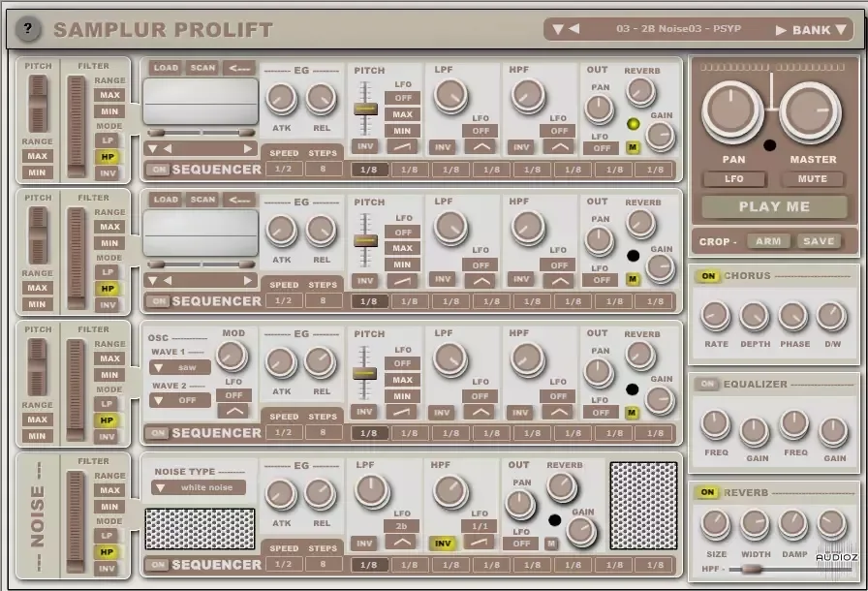Open noise row LPF LFO 2b selector

(401, 526)
